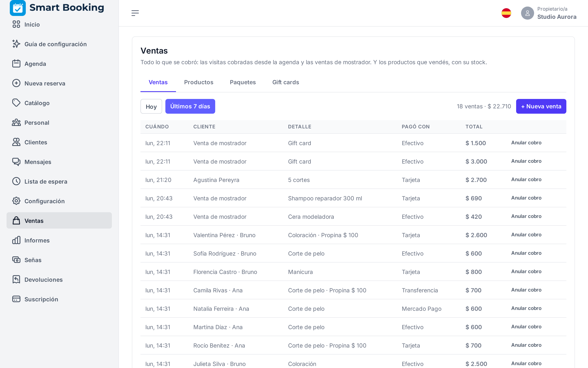Switch to the Productos tab
This screenshot has height=368, width=588.
pyautogui.click(x=199, y=82)
